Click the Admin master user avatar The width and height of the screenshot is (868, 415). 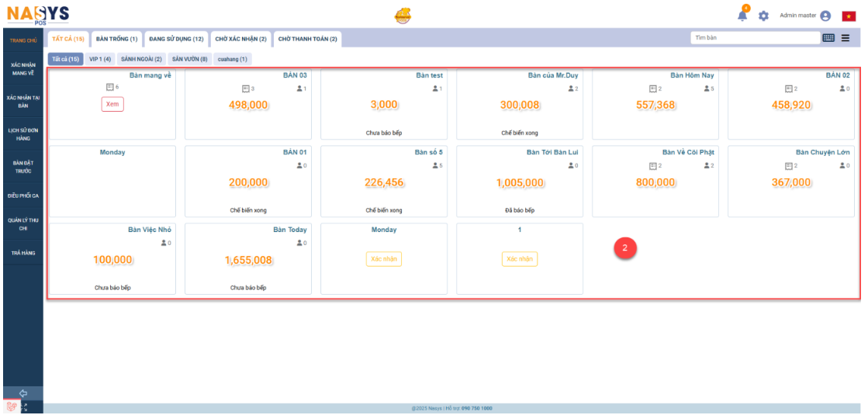tap(825, 16)
